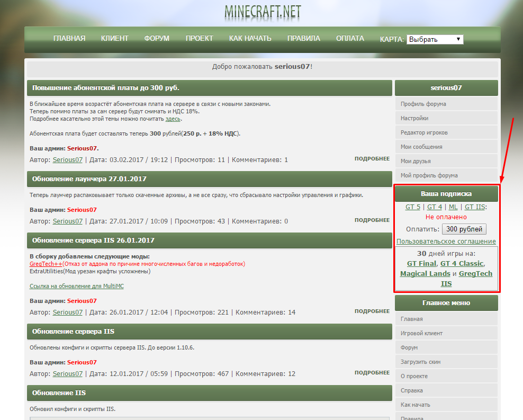Open the КАРТА 'Выбрать' dropdown
This screenshot has width=523, height=420.
[x=435, y=39]
